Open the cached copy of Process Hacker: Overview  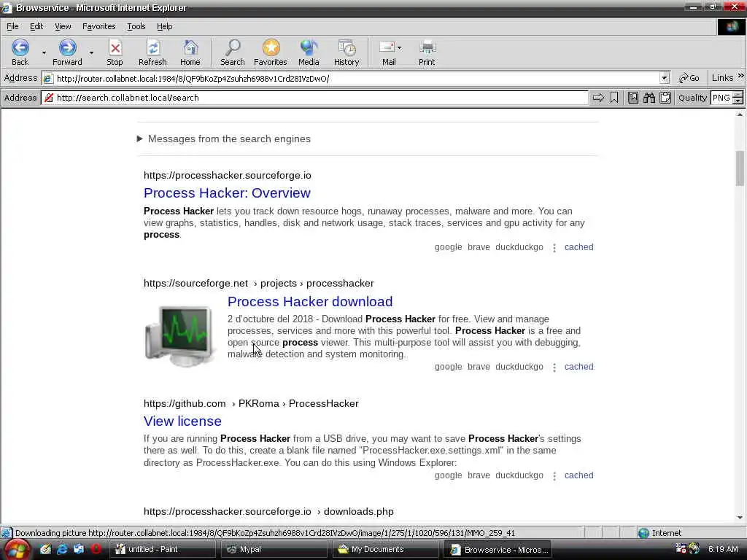[x=578, y=247]
